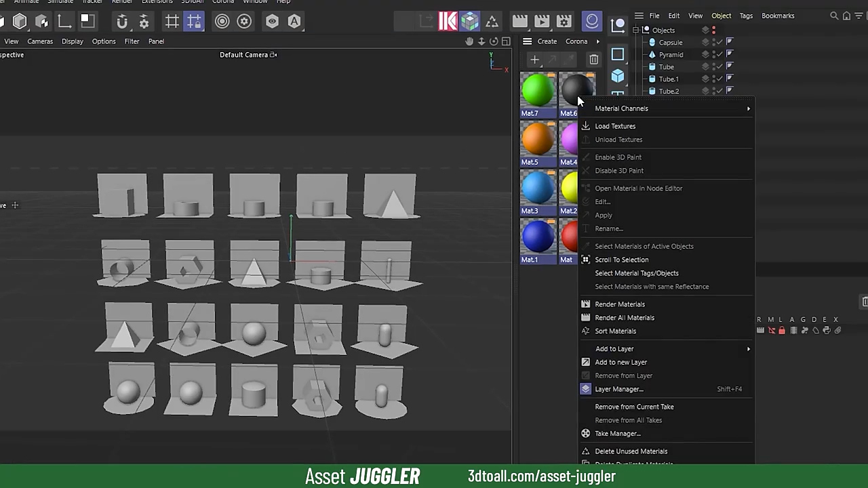Click the viewport maximize layout icon

[x=506, y=41]
